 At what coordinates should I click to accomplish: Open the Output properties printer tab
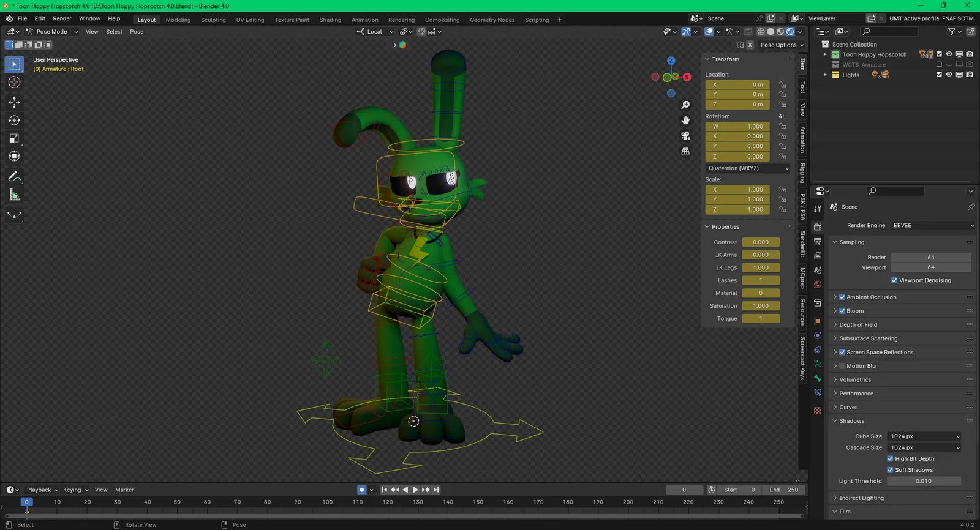coord(818,242)
